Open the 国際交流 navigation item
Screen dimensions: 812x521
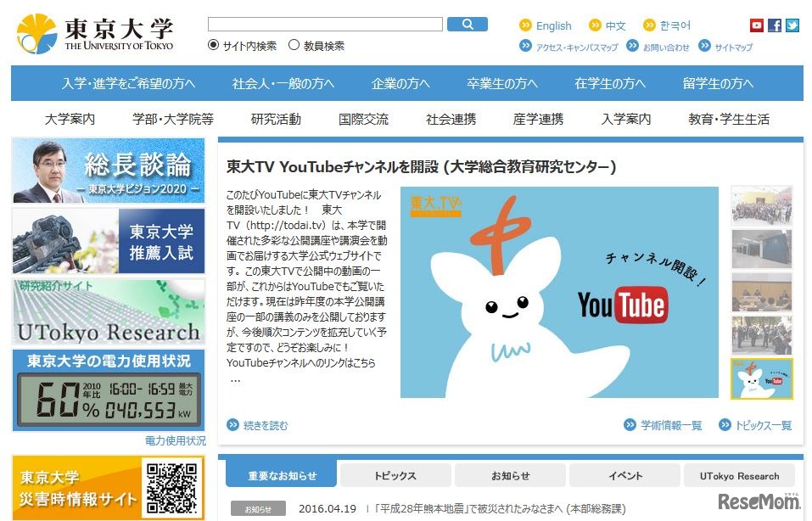click(363, 119)
